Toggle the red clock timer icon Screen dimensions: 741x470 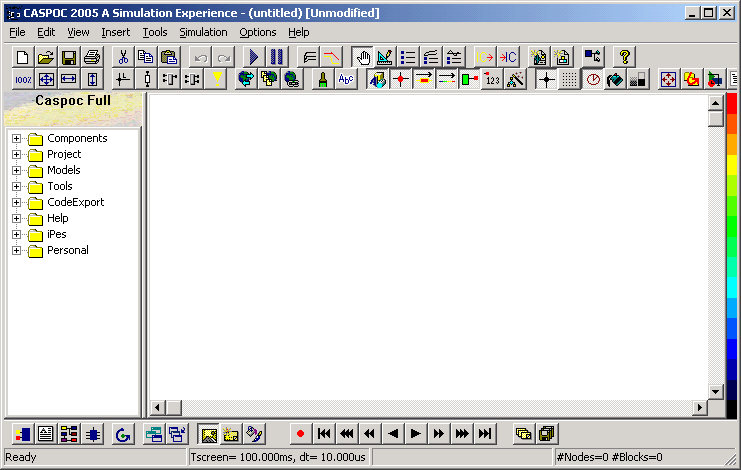(593, 79)
